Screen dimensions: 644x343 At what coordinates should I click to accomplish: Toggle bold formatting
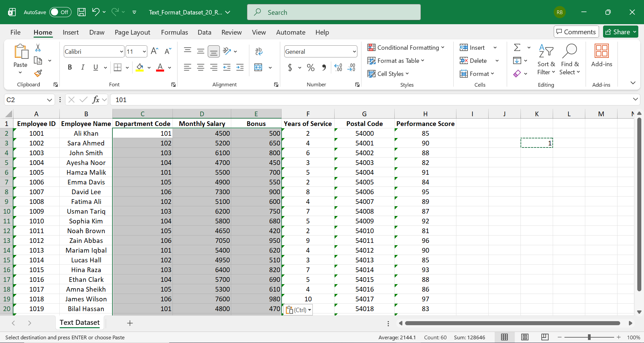(x=70, y=68)
